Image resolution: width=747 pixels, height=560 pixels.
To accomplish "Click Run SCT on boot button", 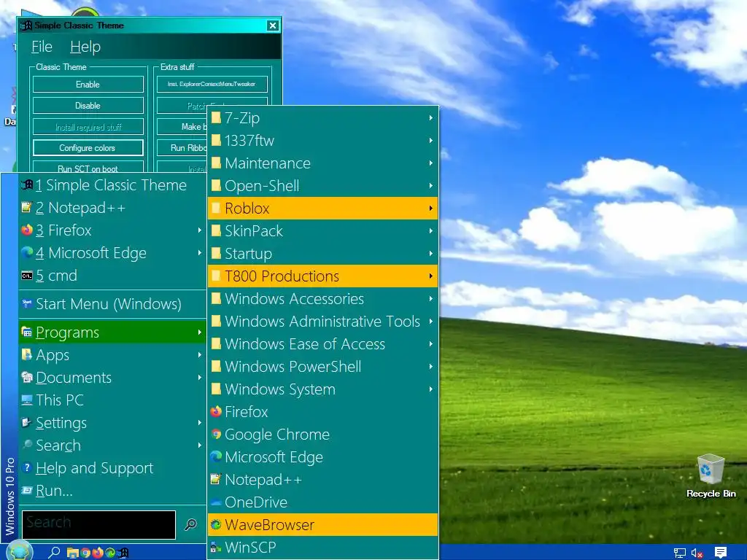I will 88,167.
